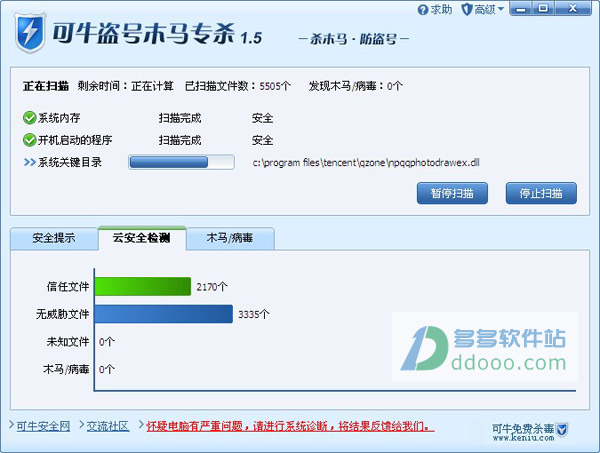This screenshot has width=600, height=453.
Task: Click 0个 value beside 木马/病毒 chart row
Action: 107,369
